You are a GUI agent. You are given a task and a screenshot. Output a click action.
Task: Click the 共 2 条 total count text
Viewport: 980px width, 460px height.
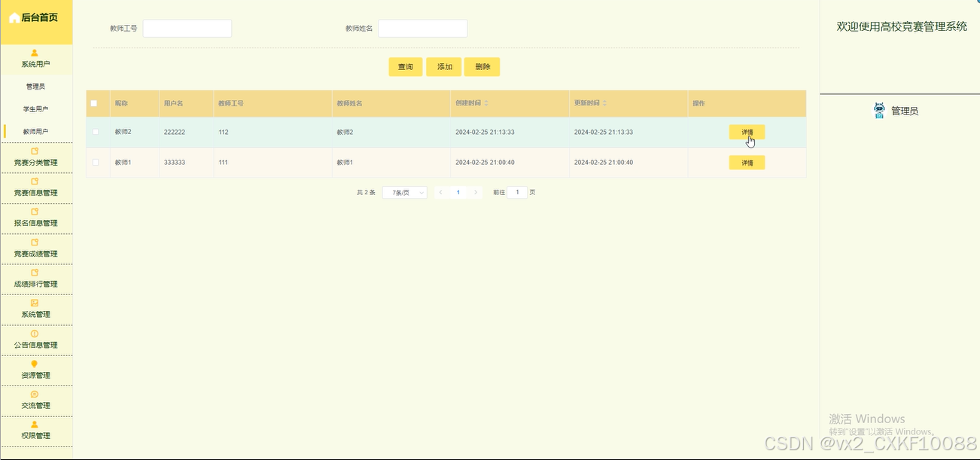click(x=366, y=193)
